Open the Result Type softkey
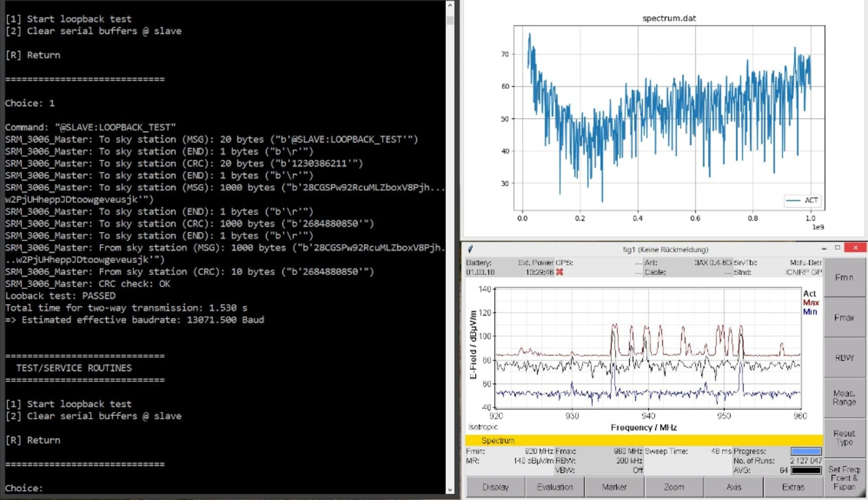Screen dimensions: 868x500 (844, 438)
